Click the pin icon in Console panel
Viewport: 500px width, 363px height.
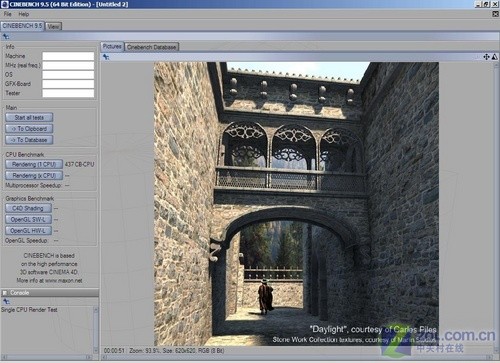(x=6, y=301)
